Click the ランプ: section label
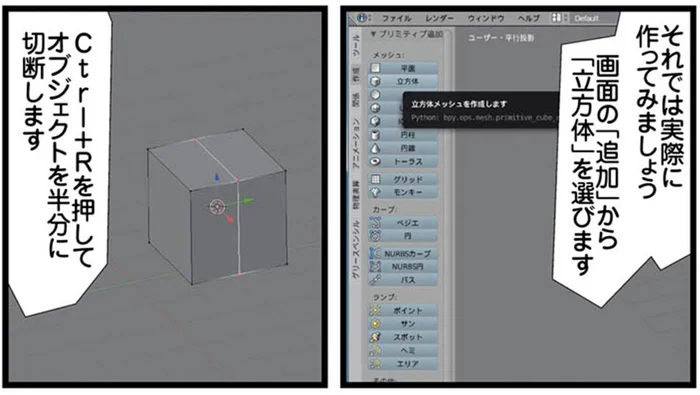 click(x=384, y=297)
